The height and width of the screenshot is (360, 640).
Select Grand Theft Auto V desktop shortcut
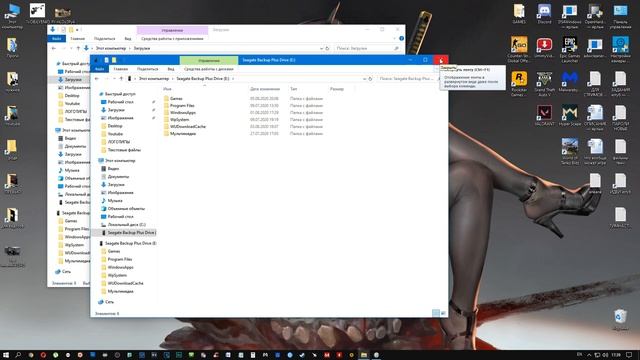(x=544, y=84)
